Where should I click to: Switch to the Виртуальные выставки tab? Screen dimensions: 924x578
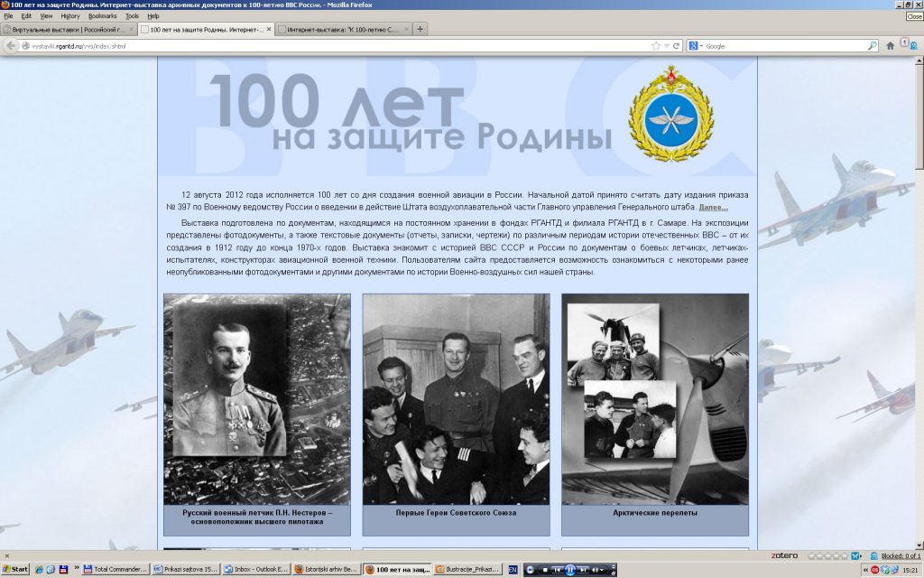tap(68, 29)
